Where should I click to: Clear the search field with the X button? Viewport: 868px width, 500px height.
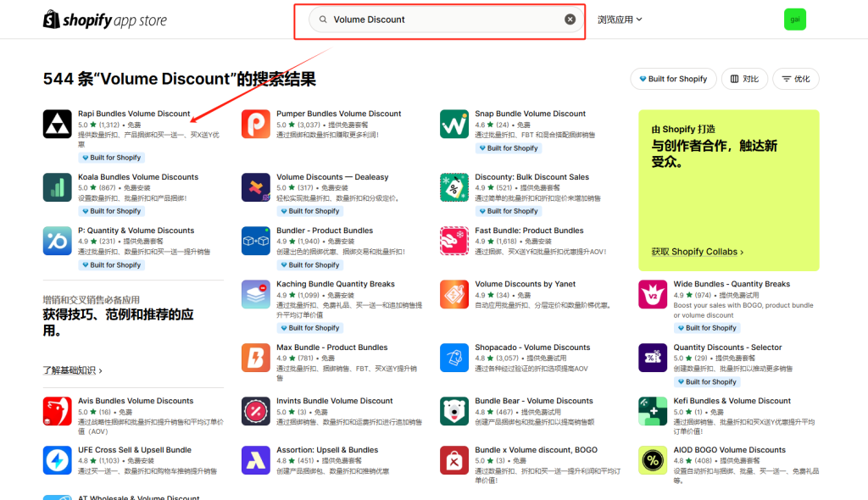coord(570,19)
